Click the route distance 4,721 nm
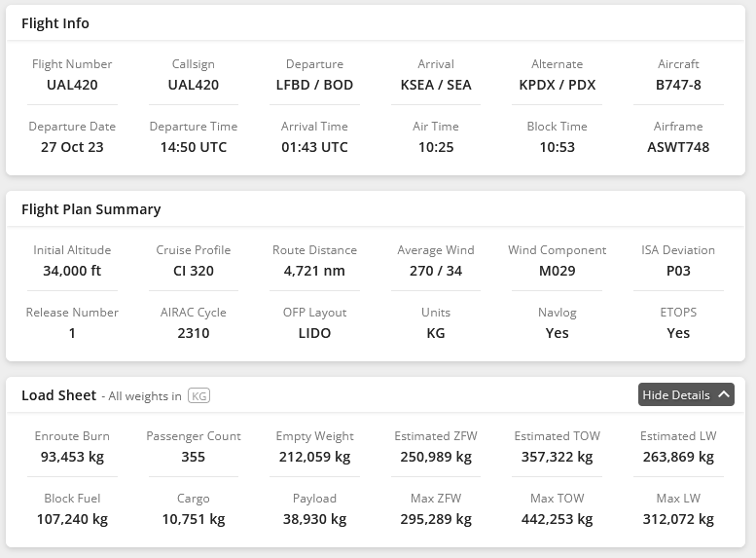 coord(314,271)
